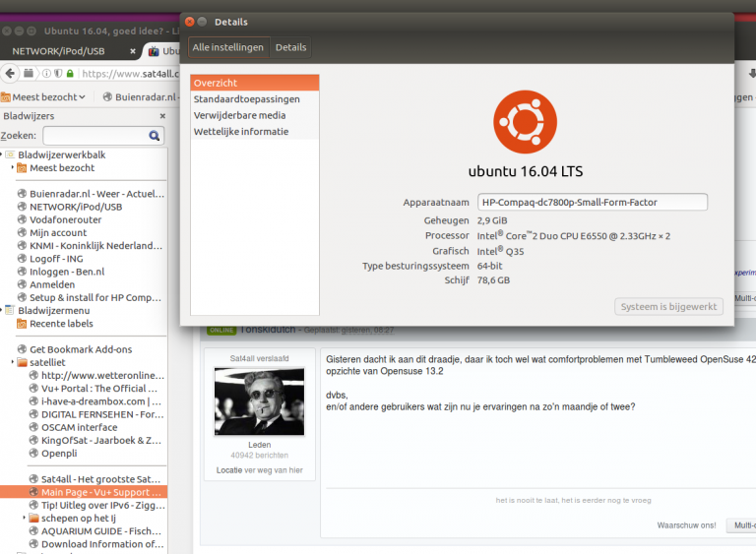Close the NETWORK/iPod/USB tab
The image size is (756, 554).
tap(133, 50)
